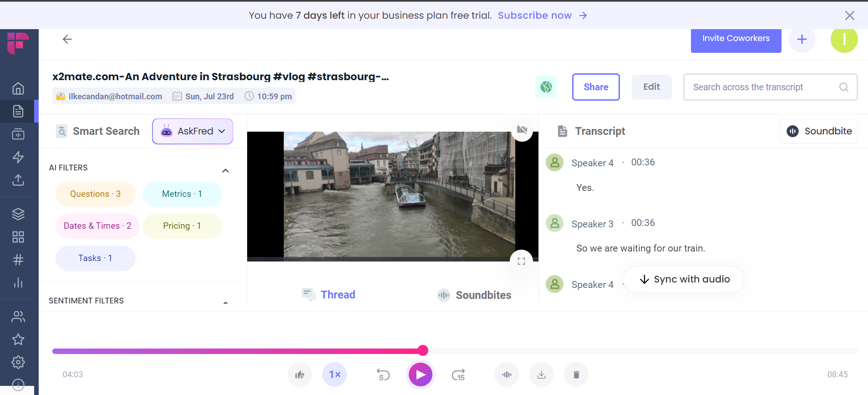The width and height of the screenshot is (868, 395).
Task: Skip forward 15 seconds
Action: click(x=458, y=374)
